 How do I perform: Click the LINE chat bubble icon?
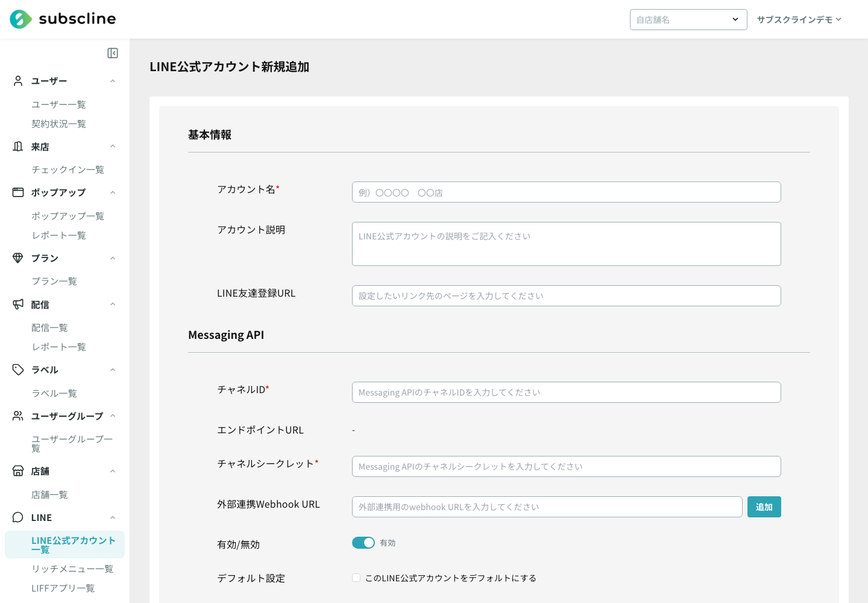tap(18, 517)
